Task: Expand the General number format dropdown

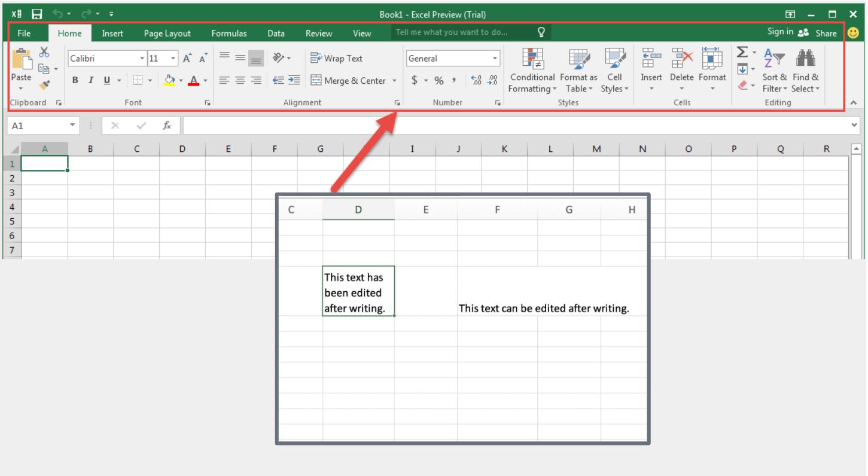Action: pos(495,59)
